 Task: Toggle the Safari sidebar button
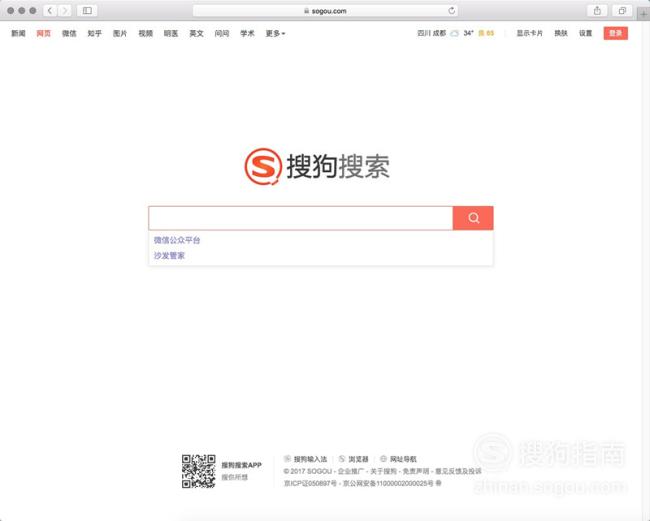point(87,11)
